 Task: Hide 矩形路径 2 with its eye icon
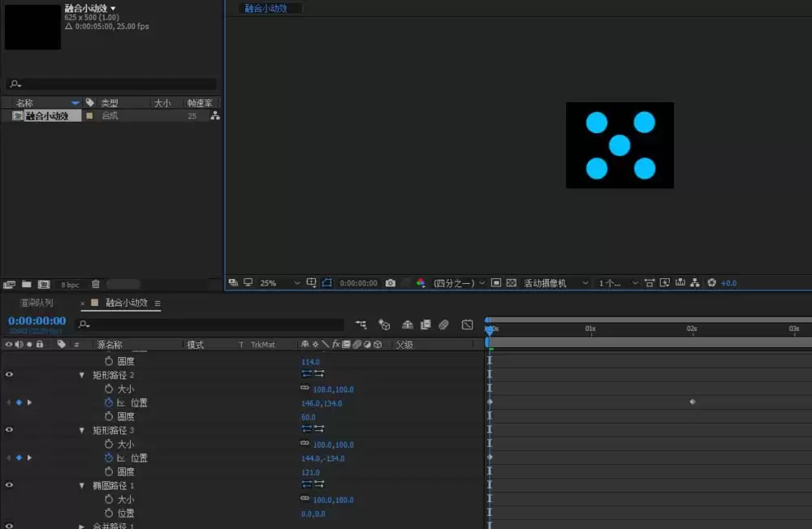pyautogui.click(x=9, y=375)
